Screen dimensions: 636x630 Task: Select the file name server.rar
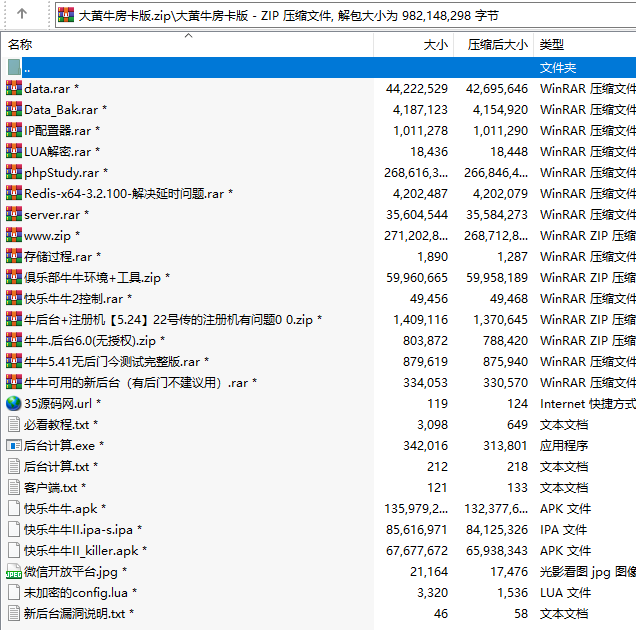pos(52,215)
